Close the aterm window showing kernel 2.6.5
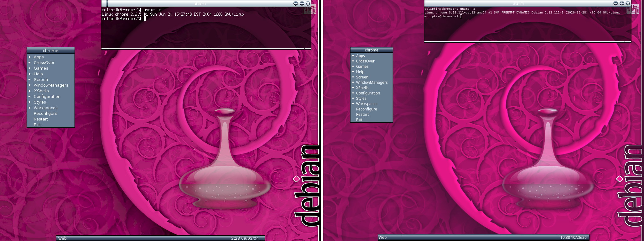The width and height of the screenshot is (644, 241). (308, 3)
